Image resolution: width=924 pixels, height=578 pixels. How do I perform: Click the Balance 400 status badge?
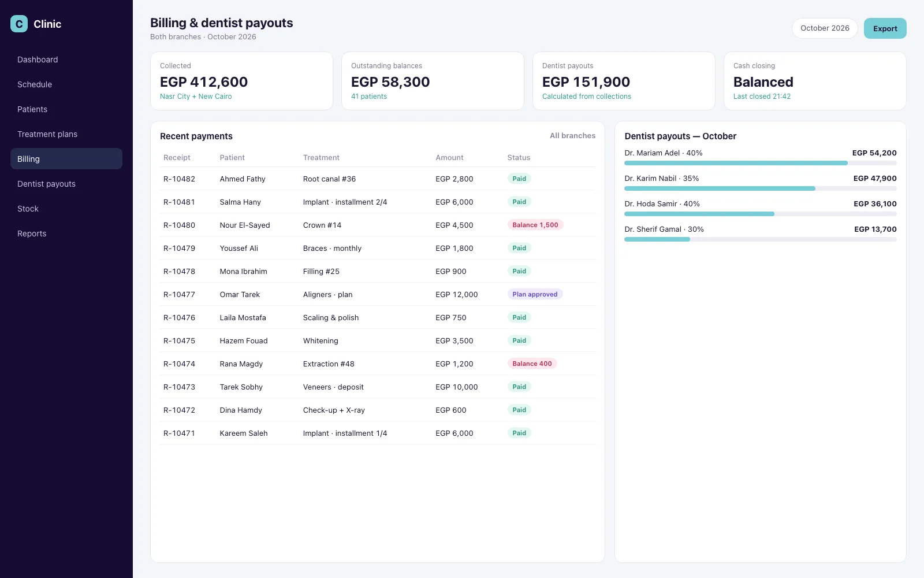532,364
